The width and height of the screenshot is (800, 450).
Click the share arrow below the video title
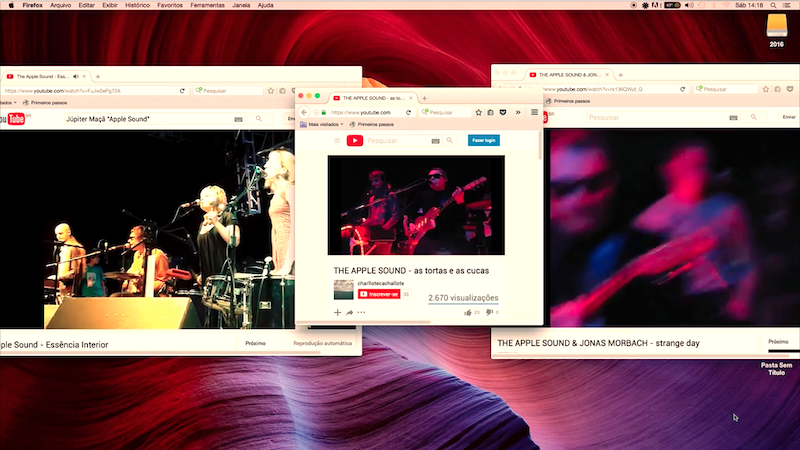point(349,313)
